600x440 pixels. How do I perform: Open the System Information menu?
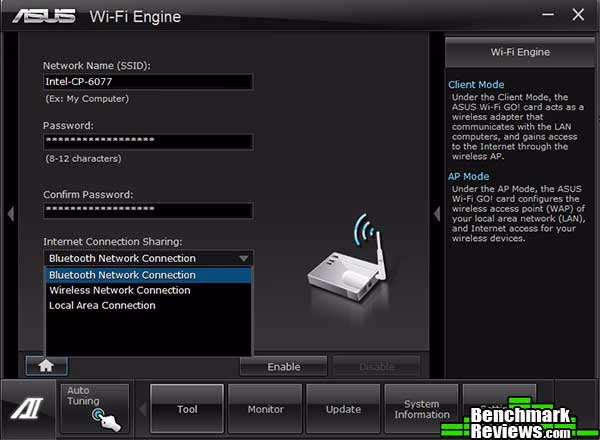(421, 409)
